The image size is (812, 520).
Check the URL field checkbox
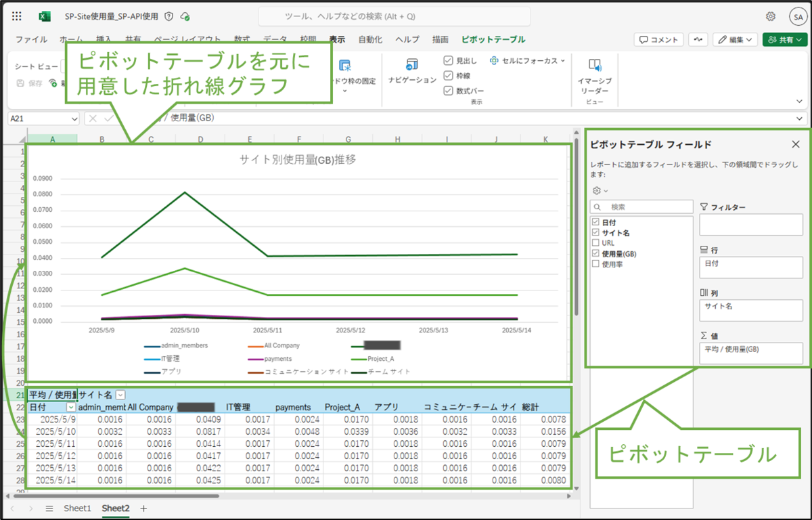point(595,242)
